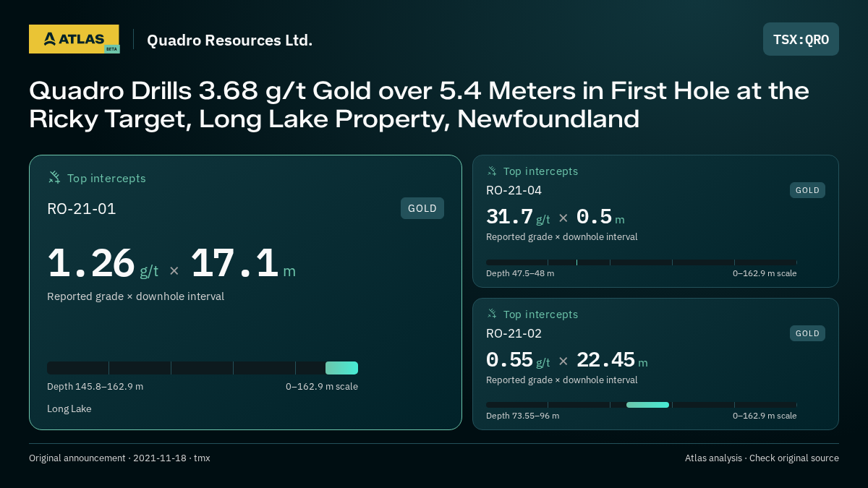Click the hole ID RO-21-01

(82, 209)
